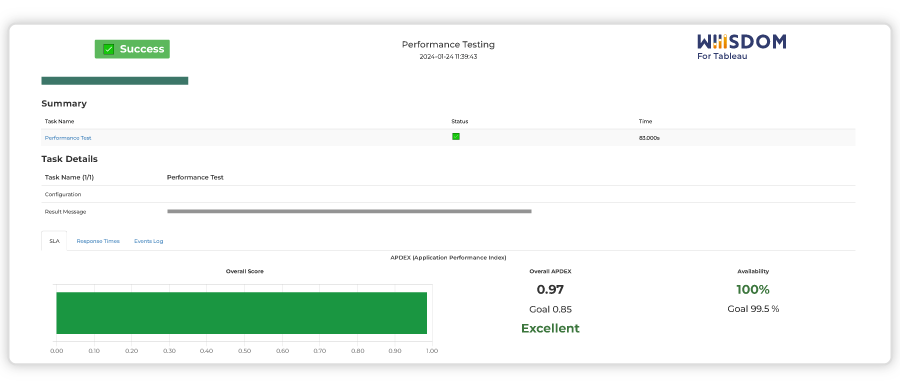Click the checkmark icon inside Success badge

pos(108,49)
